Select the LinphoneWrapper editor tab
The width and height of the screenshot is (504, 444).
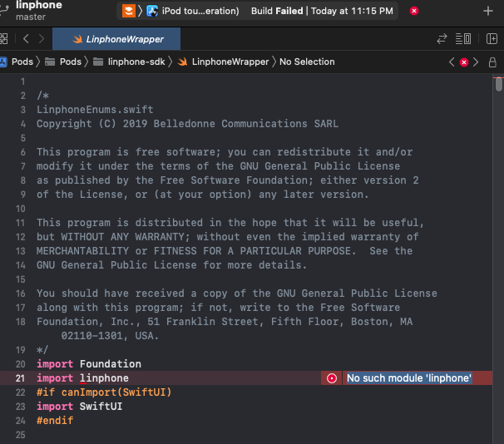[116, 39]
